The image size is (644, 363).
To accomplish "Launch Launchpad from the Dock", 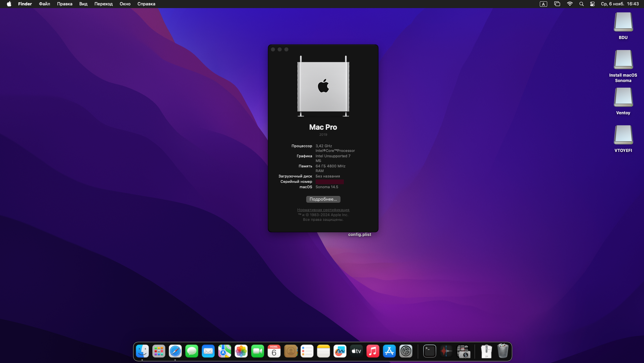I will [x=159, y=351].
